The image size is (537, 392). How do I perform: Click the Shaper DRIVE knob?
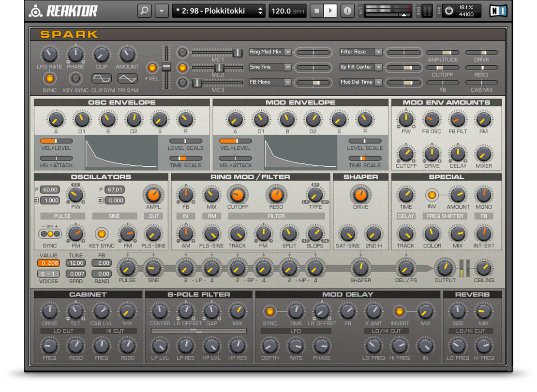(360, 195)
